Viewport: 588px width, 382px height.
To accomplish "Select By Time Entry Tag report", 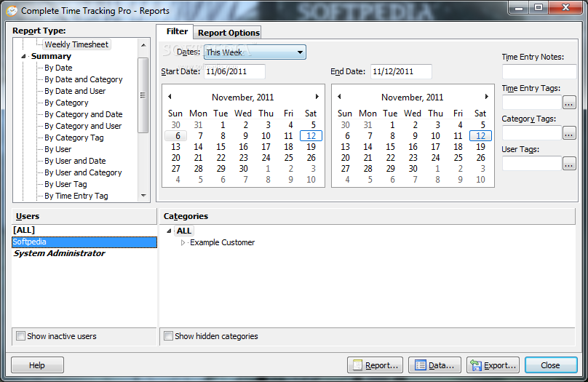I will 76,196.
